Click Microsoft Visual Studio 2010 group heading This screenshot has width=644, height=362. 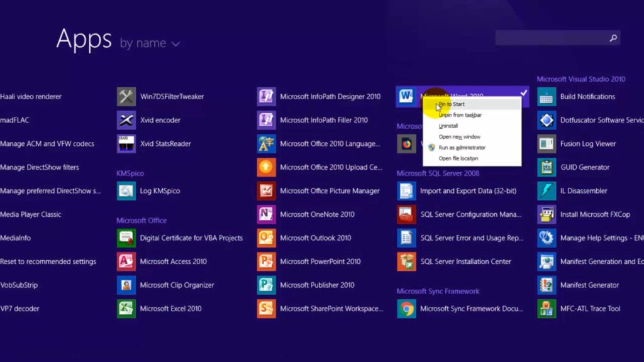pos(580,79)
